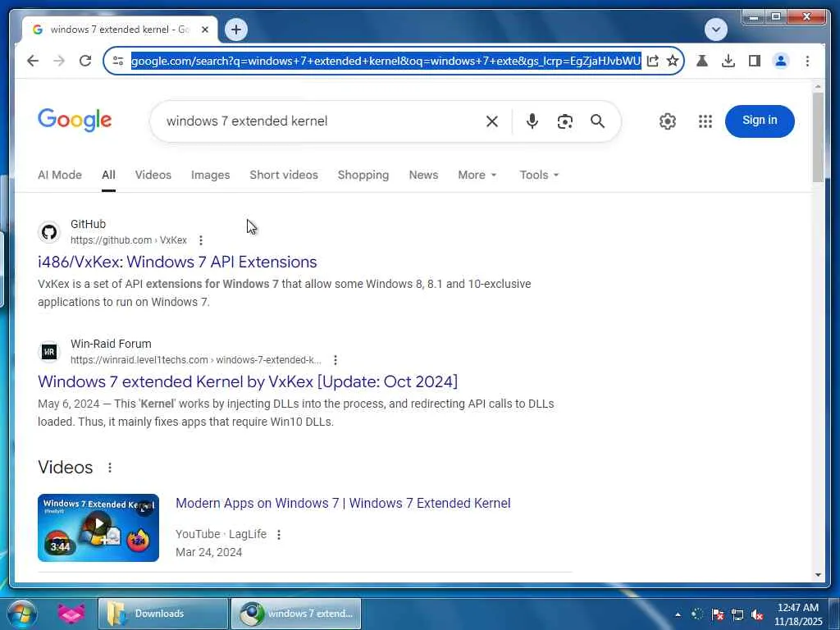Open the Google apps grid
This screenshot has height=630, width=840.
(x=705, y=121)
